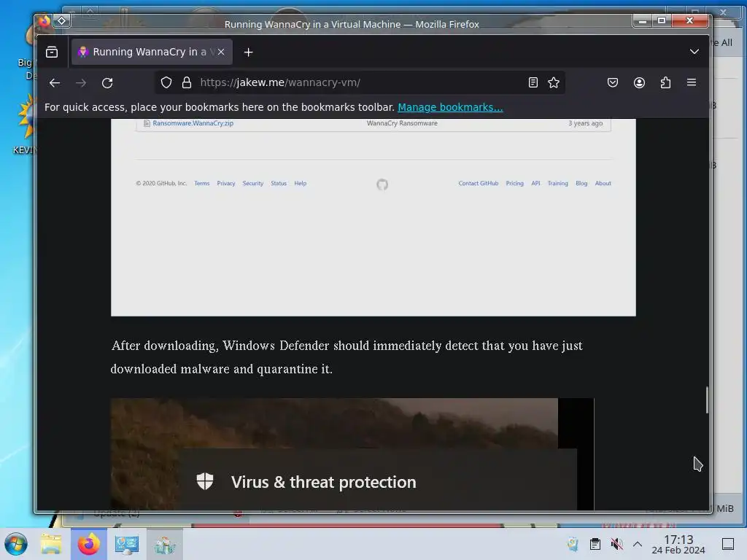Click the Firefox page vertical scrollbar thumb
747x560 pixels.
[x=707, y=400]
